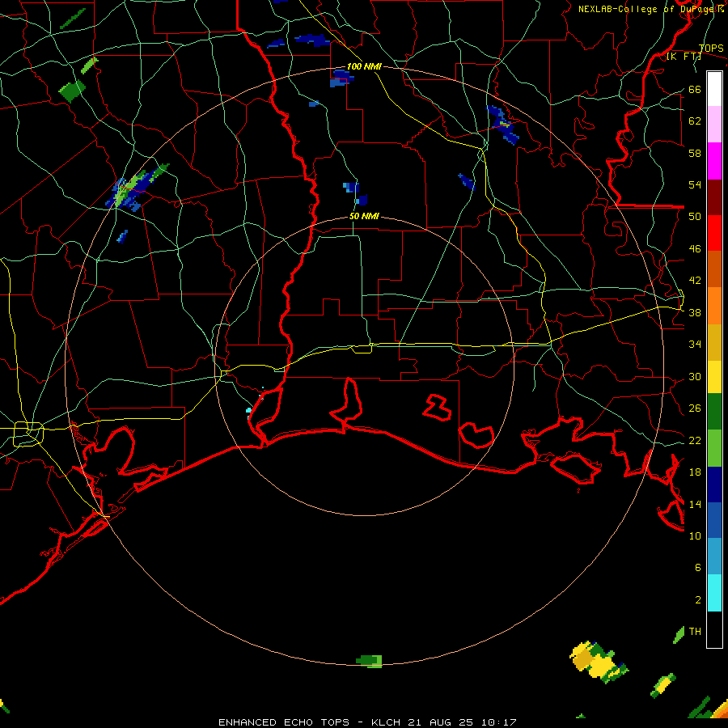Click legend value 58
The image size is (728, 728).
[695, 153]
